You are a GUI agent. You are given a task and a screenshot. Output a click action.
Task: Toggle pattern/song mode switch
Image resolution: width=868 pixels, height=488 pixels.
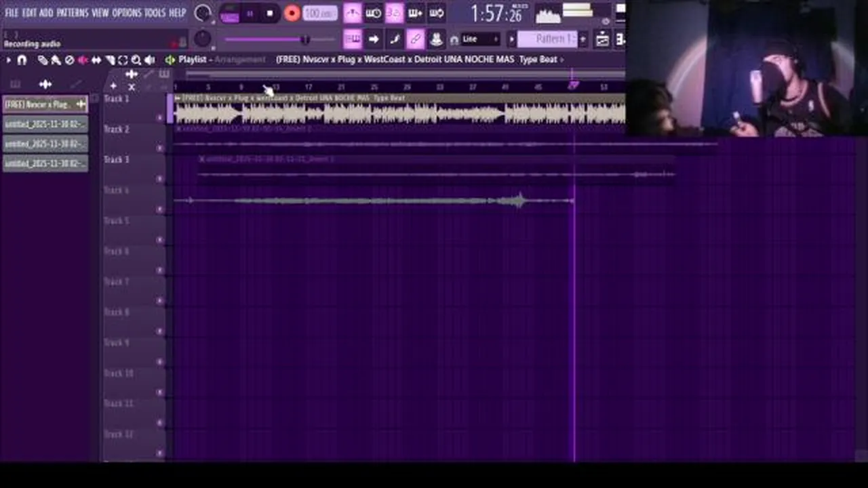[x=230, y=14]
